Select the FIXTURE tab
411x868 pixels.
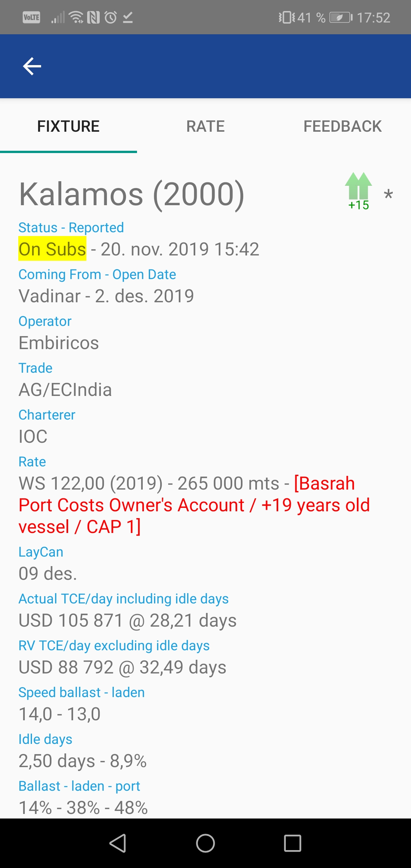pos(68,126)
